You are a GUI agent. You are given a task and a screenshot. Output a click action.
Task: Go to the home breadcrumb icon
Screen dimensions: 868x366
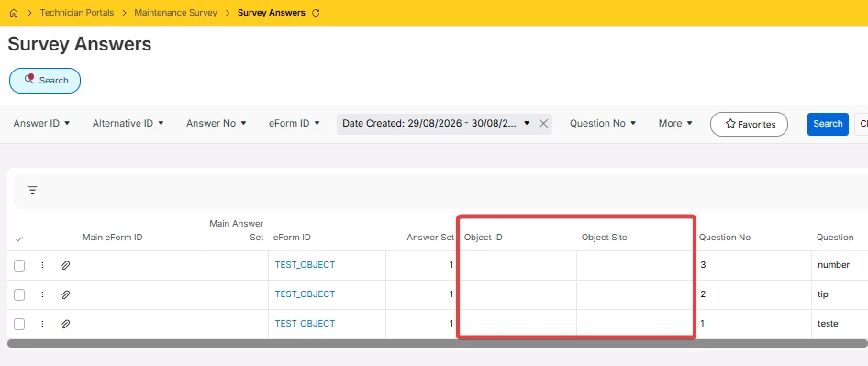(14, 13)
